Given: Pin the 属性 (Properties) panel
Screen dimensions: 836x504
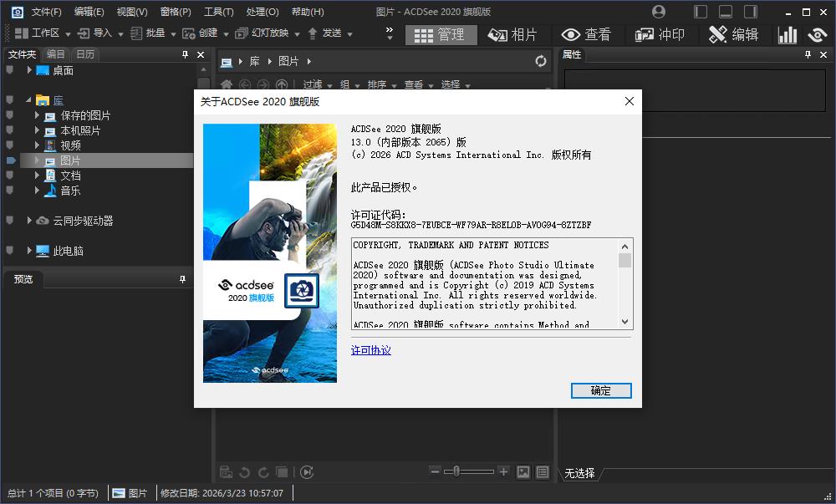Looking at the screenshot, I should [x=806, y=55].
